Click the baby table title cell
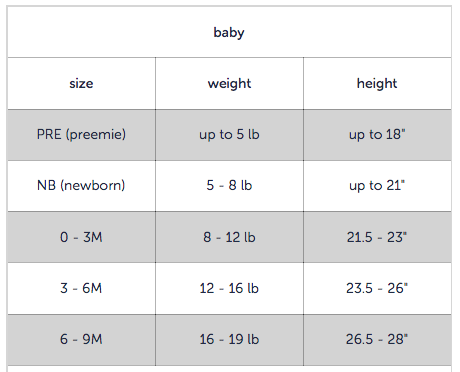 (x=229, y=32)
